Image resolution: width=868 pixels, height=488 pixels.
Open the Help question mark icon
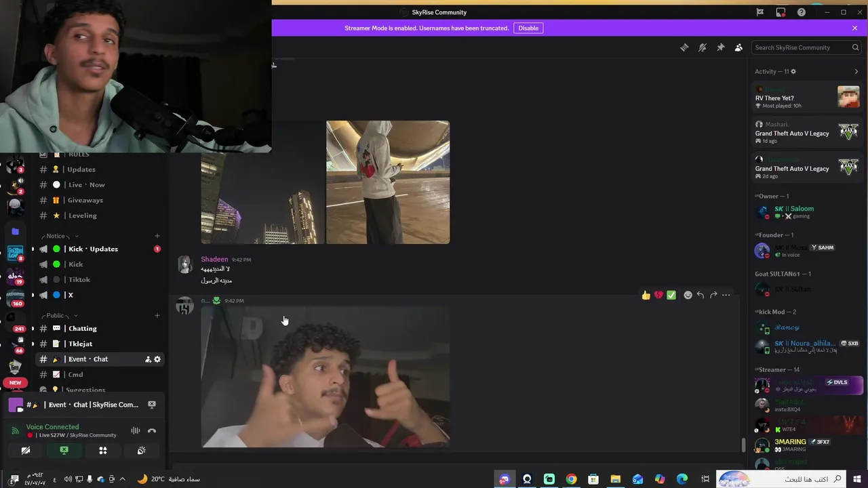[x=802, y=12]
